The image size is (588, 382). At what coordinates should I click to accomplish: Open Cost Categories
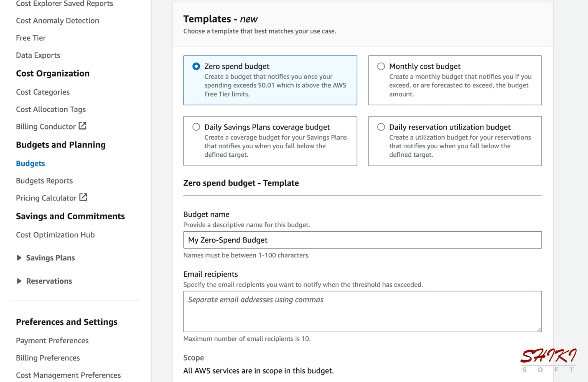[x=43, y=92]
